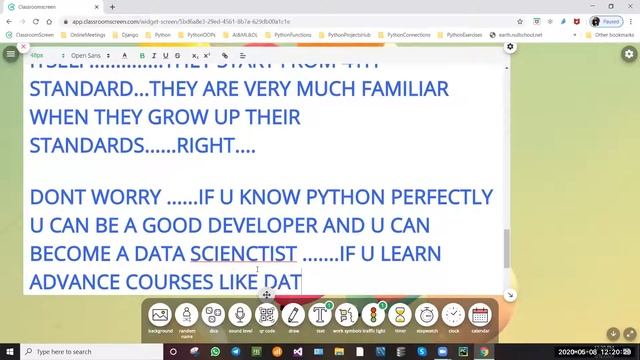This screenshot has height=360, width=640.
Task: Open the background widget
Action: 160,315
